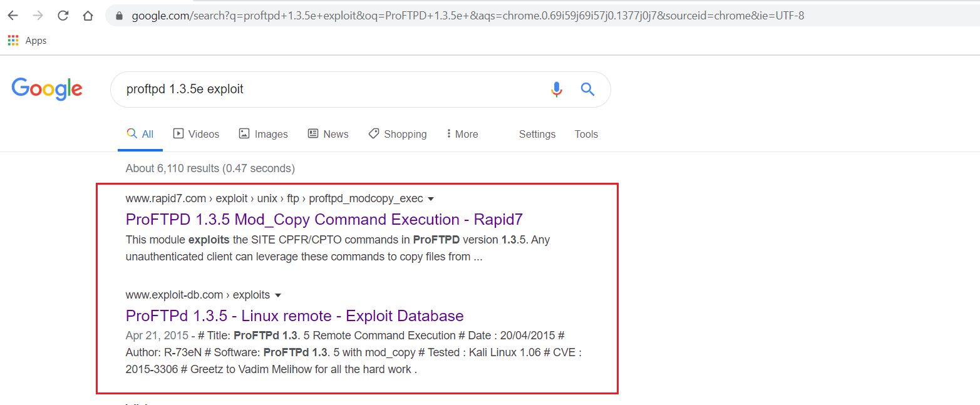Click the blue magnifier search button

tap(587, 89)
